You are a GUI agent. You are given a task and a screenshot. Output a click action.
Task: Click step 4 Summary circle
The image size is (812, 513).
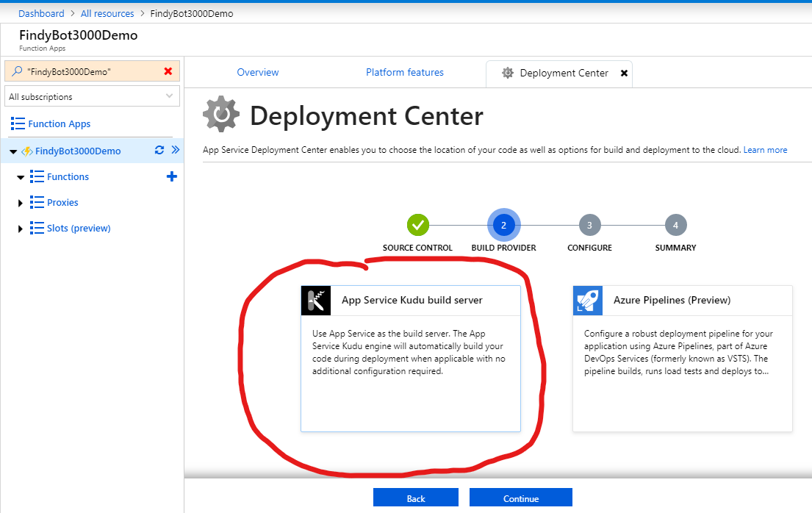tap(675, 225)
